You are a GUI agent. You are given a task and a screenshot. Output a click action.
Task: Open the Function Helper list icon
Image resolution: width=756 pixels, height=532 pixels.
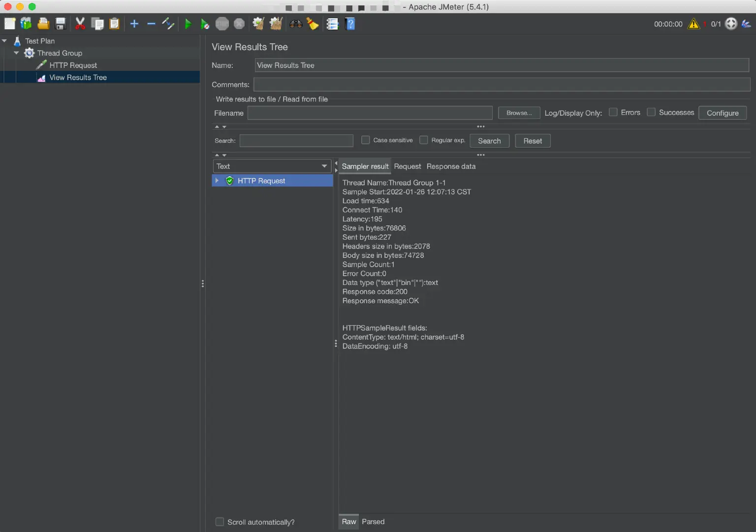333,24
